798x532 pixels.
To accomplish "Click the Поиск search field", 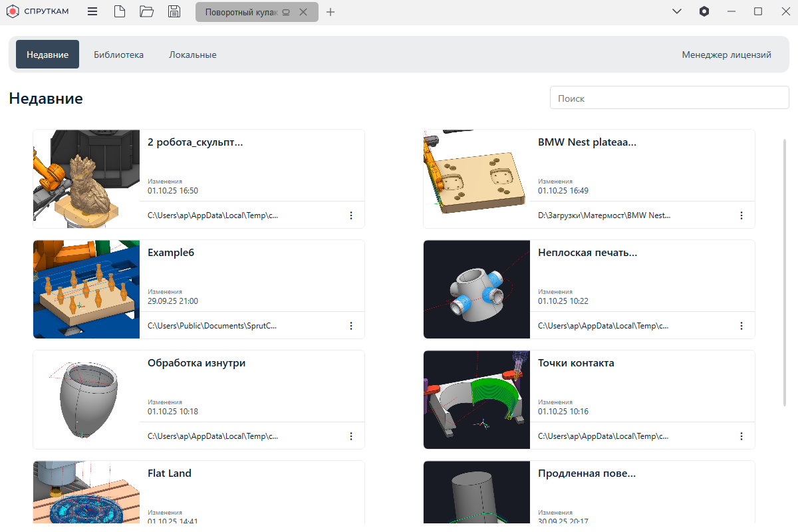I will pos(669,98).
